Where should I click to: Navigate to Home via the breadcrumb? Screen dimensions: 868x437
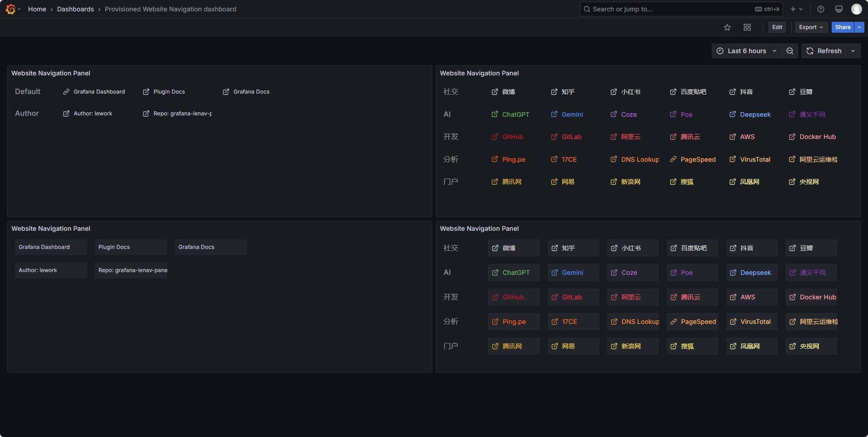[x=37, y=9]
